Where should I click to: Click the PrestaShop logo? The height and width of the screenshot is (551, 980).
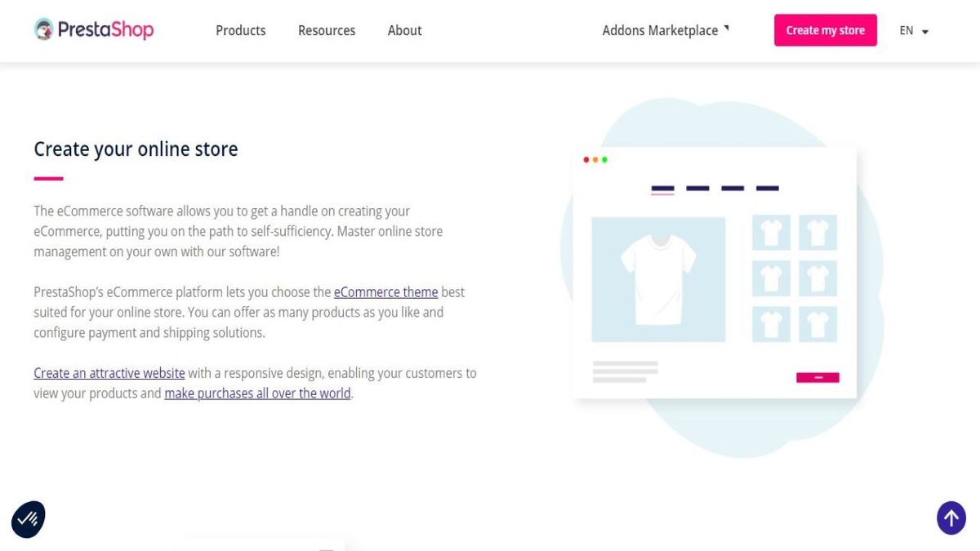[x=92, y=29]
